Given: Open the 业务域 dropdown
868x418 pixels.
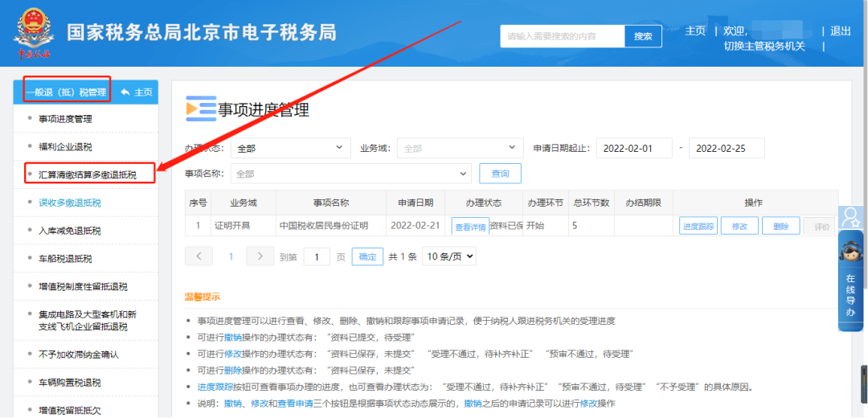Looking at the screenshot, I should pos(460,149).
